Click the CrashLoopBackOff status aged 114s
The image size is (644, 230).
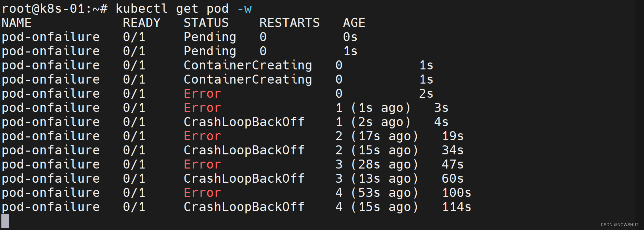pos(244,207)
